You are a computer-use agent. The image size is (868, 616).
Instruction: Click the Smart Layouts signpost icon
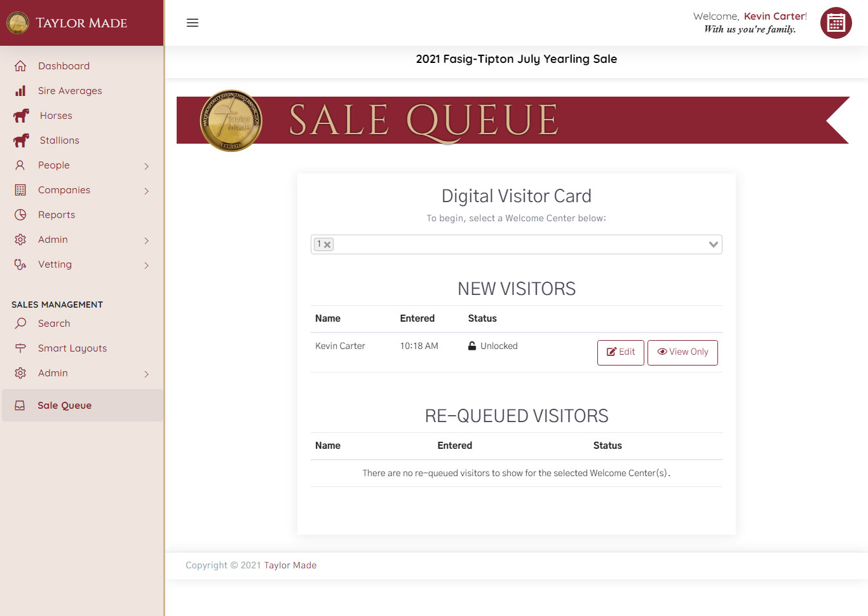click(x=20, y=348)
